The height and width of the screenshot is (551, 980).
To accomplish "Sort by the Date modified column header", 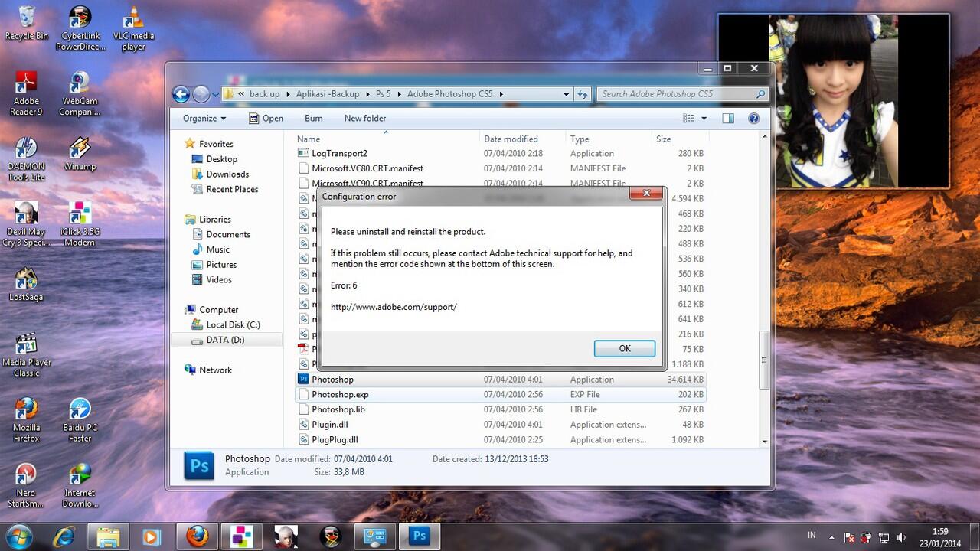I will 524,139.
